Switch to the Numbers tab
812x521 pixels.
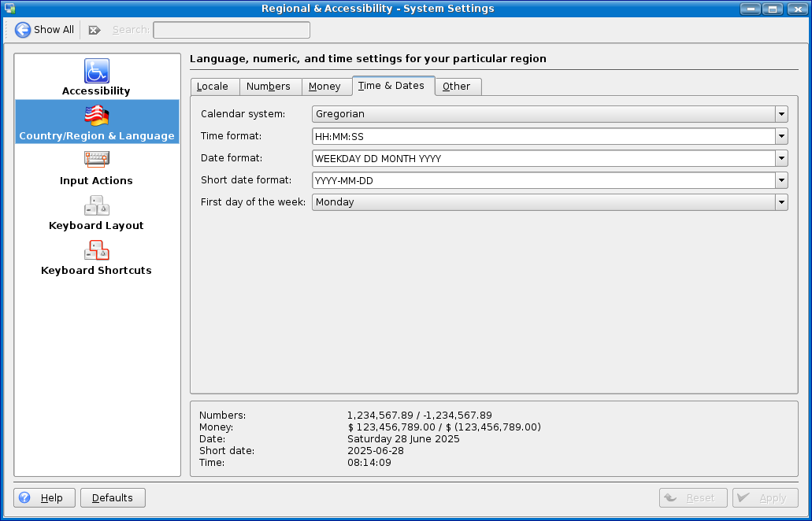click(269, 87)
